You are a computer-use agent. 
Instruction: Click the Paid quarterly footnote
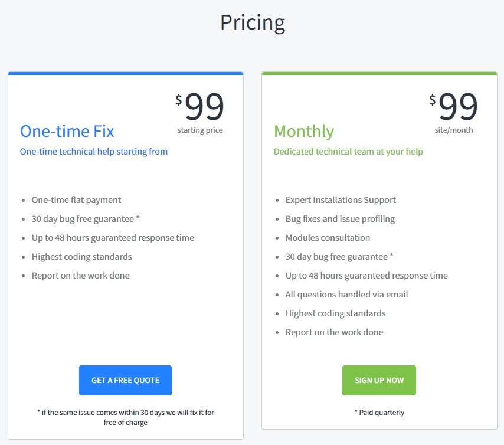378,412
